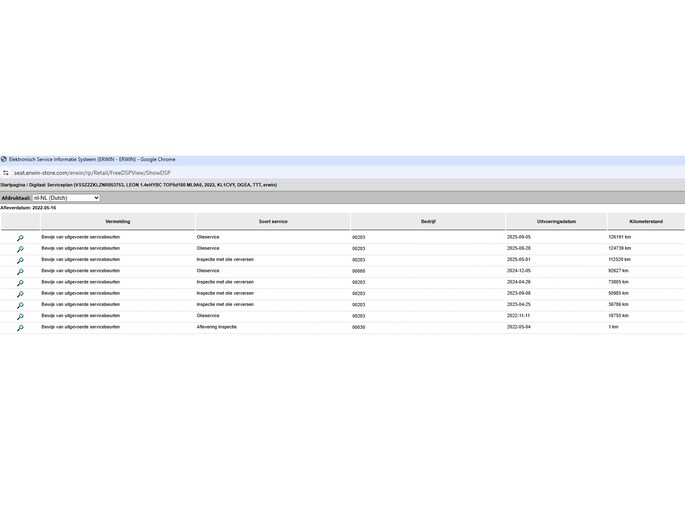Open the Aflevering Inspectie record details
This screenshot has height=514, width=685.
pyautogui.click(x=19, y=328)
